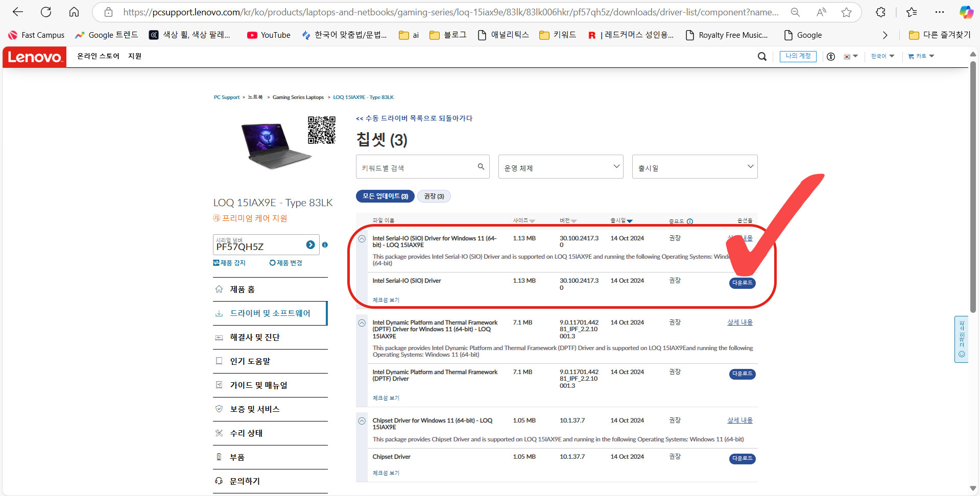Screen dimensions: 980x496
Task: Return to manual driver list link
Action: [x=414, y=118]
